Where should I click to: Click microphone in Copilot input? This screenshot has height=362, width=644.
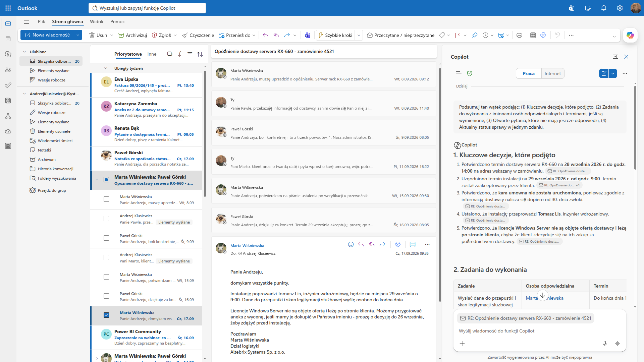pyautogui.click(x=605, y=344)
